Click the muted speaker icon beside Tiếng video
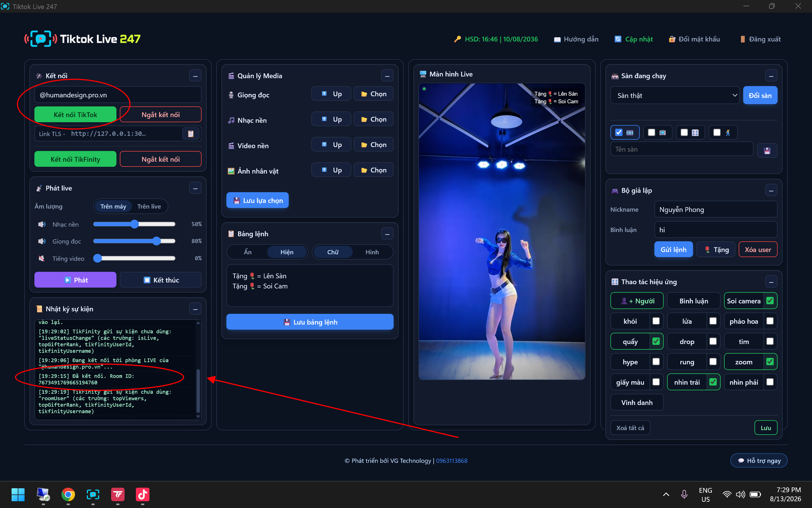812x508 pixels. click(x=42, y=258)
